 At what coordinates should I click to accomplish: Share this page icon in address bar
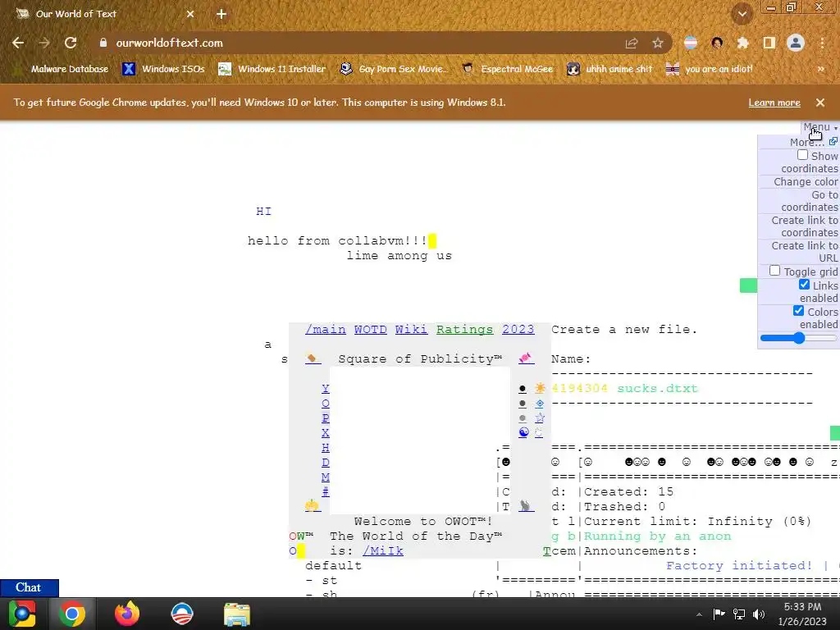pyautogui.click(x=632, y=43)
